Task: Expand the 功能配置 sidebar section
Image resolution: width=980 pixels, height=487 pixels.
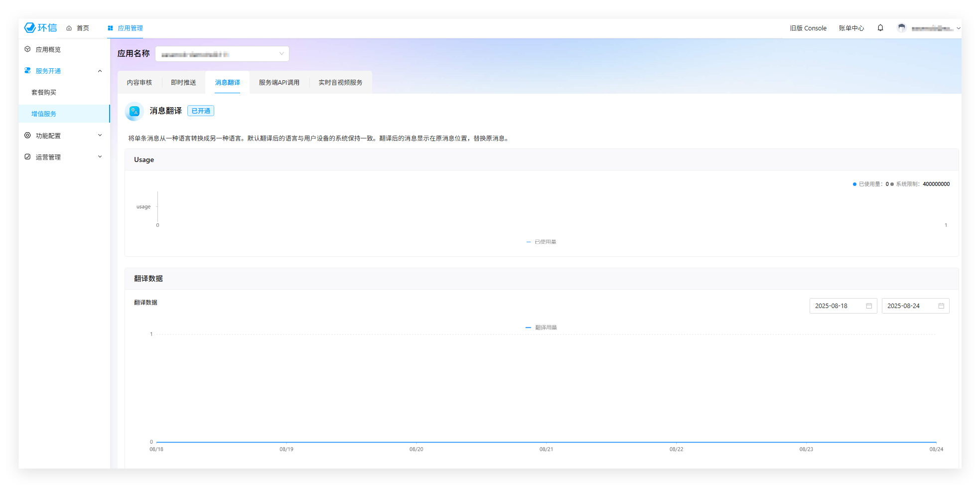Action: pos(100,136)
